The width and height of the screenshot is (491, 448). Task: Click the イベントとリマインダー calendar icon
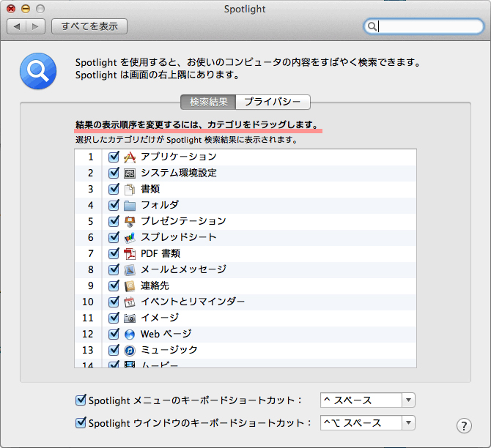[130, 302]
